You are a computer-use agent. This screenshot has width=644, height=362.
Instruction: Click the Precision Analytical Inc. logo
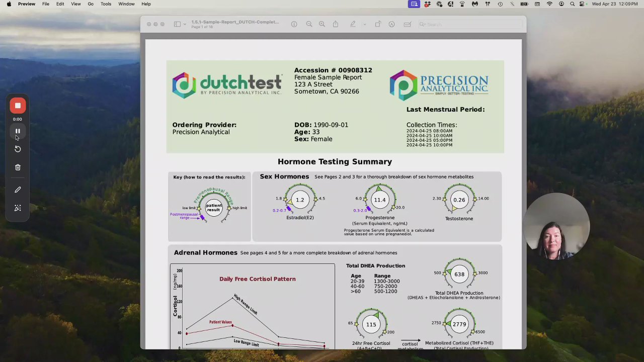(x=439, y=85)
